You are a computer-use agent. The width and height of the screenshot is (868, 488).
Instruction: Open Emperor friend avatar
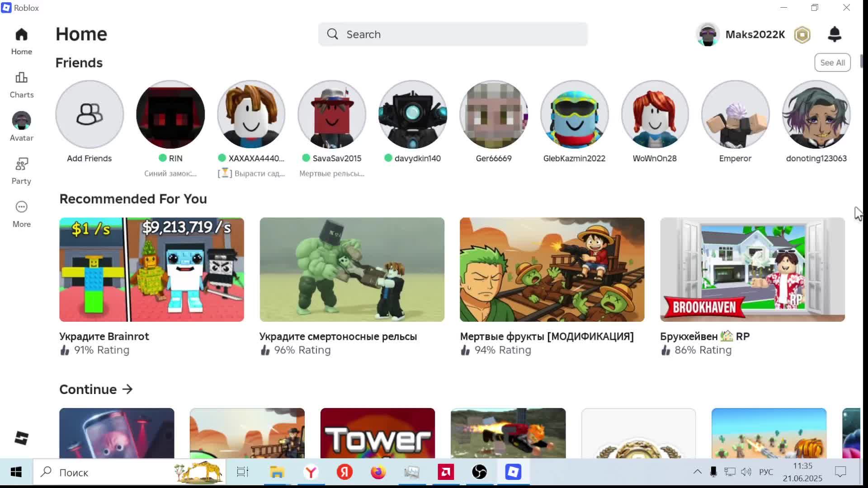(736, 114)
